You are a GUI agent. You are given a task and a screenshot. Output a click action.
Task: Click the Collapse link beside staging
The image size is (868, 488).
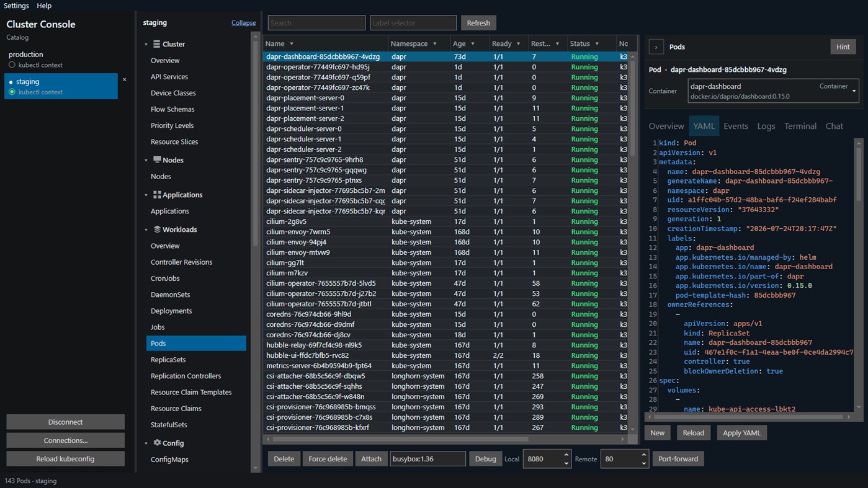[x=244, y=23]
